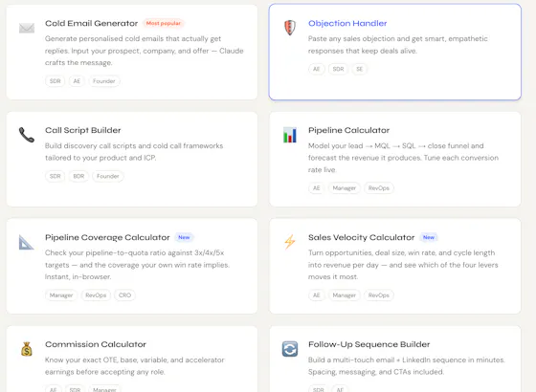Image resolution: width=536 pixels, height=392 pixels.
Task: Select the BDR tag under Call Script Builder
Action: click(x=78, y=176)
